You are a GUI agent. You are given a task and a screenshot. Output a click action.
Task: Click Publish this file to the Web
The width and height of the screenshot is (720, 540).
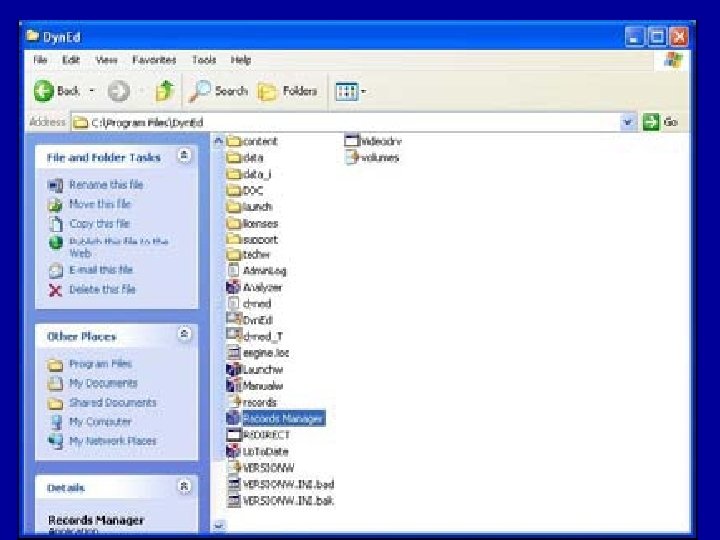(118, 247)
